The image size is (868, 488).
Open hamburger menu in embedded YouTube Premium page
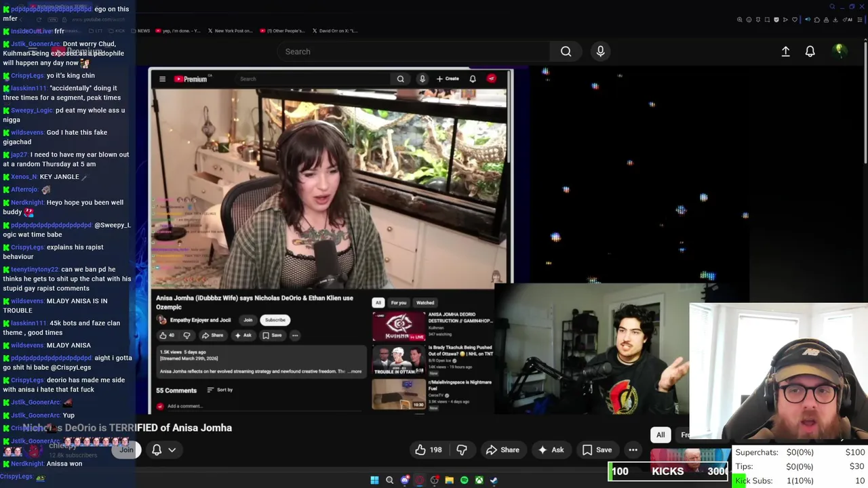click(162, 79)
